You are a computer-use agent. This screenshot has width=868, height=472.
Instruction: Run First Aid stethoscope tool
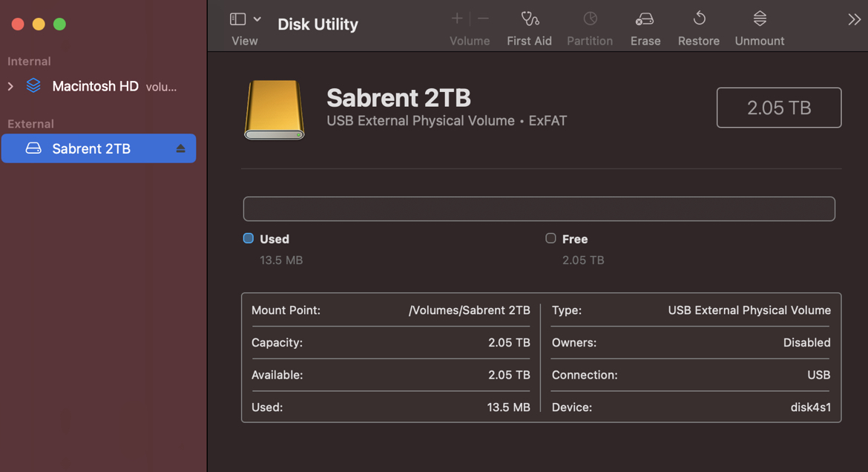click(x=530, y=19)
